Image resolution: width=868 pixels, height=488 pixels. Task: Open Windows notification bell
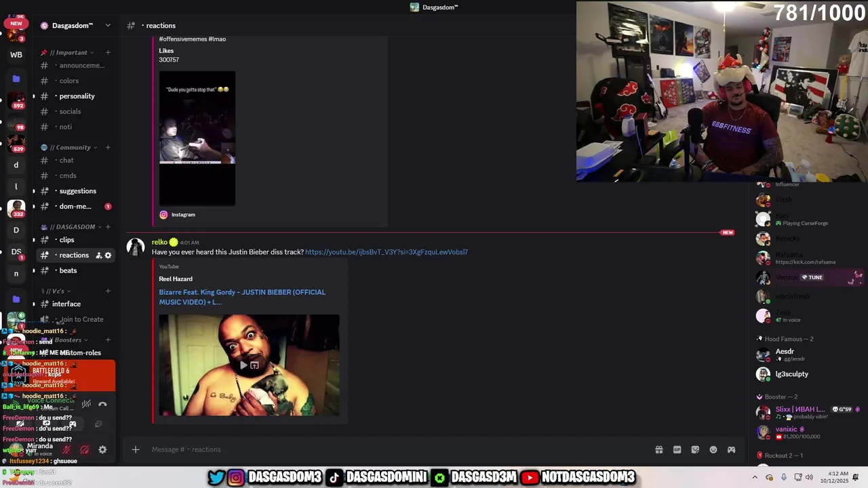tap(856, 478)
